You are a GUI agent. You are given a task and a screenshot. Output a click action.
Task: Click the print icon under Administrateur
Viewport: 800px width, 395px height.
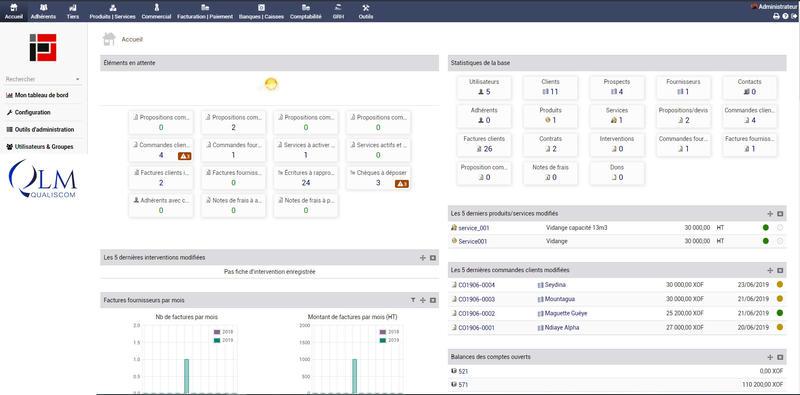coord(777,16)
